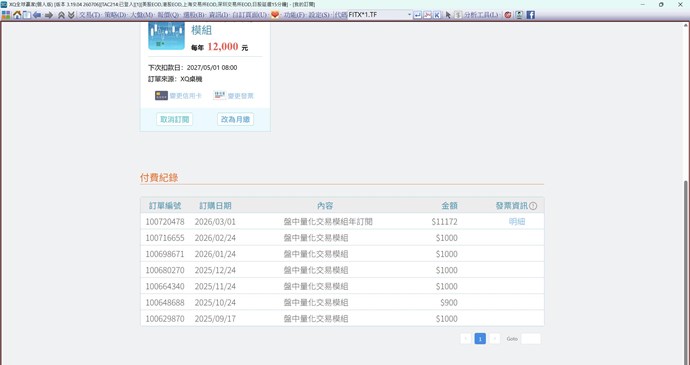Image resolution: width=690 pixels, height=365 pixels.
Task: Open the user portrait icon in toolbar
Action: [x=519, y=15]
